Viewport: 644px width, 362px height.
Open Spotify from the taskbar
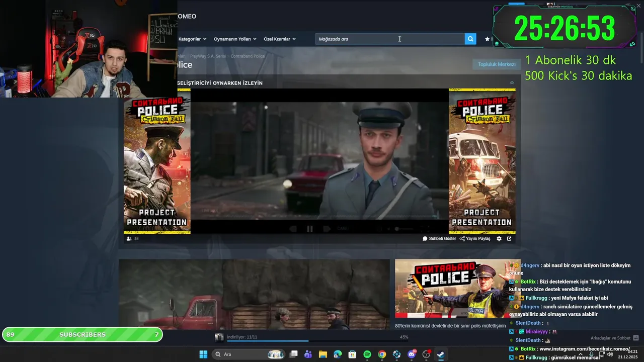(x=367, y=354)
